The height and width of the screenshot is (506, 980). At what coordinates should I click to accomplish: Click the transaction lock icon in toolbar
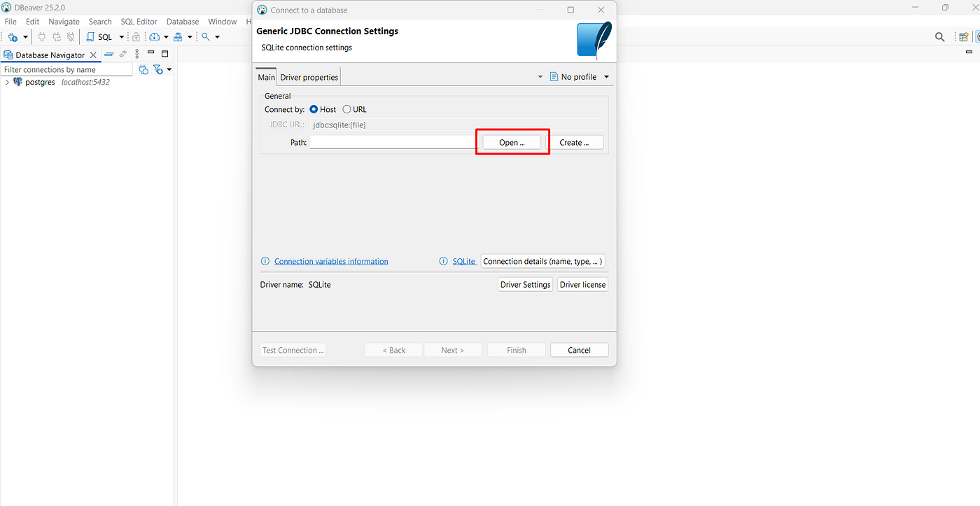click(x=136, y=37)
